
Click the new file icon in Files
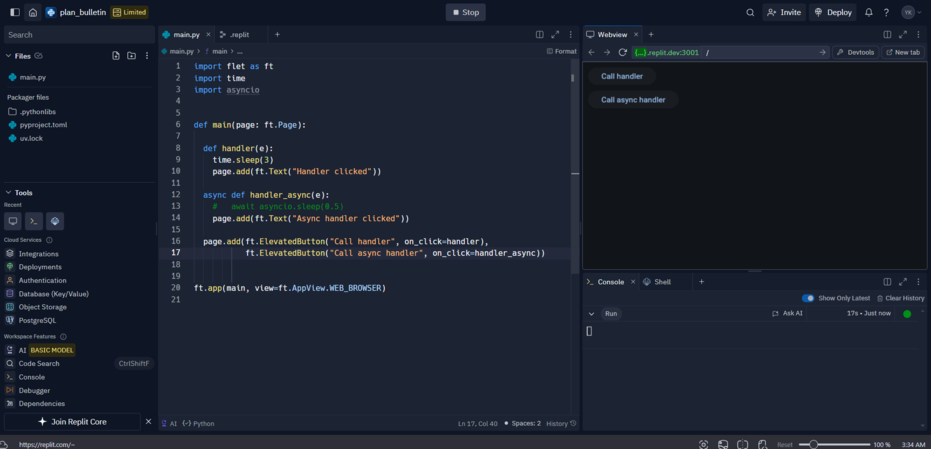[x=116, y=56]
